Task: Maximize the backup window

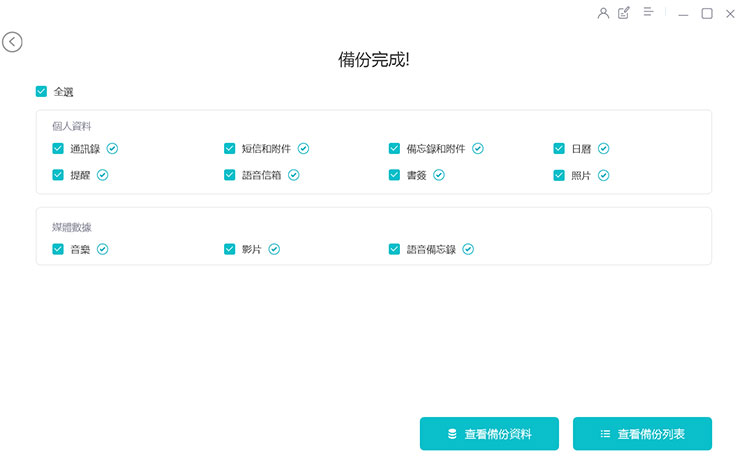Action: pos(707,14)
